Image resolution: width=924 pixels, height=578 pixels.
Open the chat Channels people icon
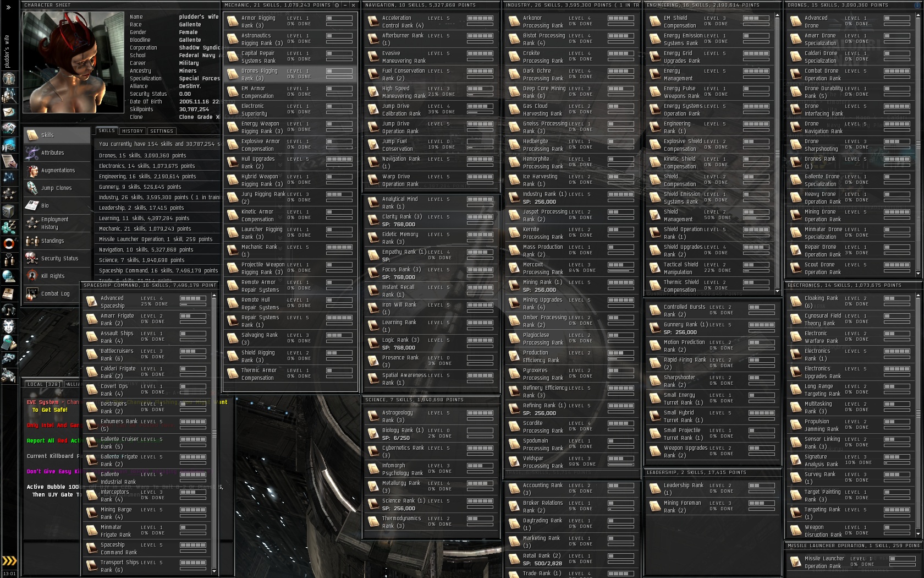coord(9,260)
